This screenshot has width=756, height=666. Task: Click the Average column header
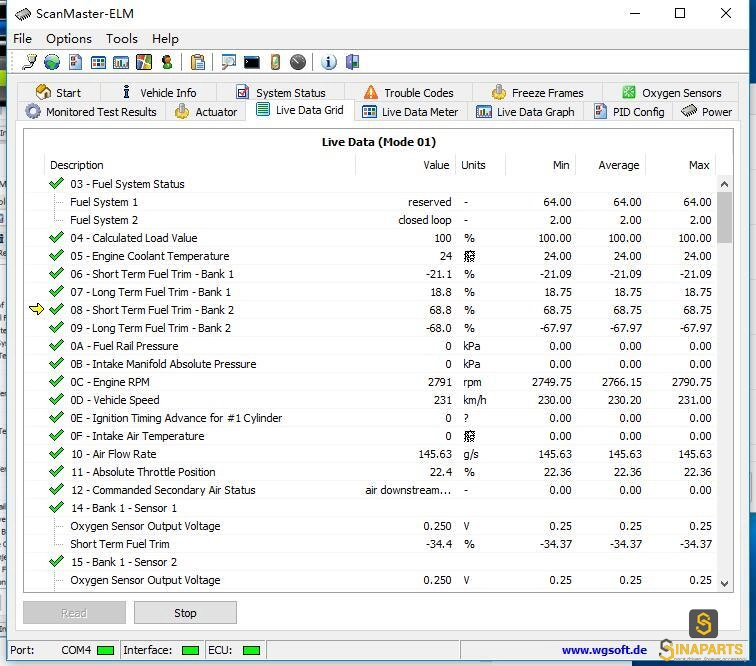(610, 165)
